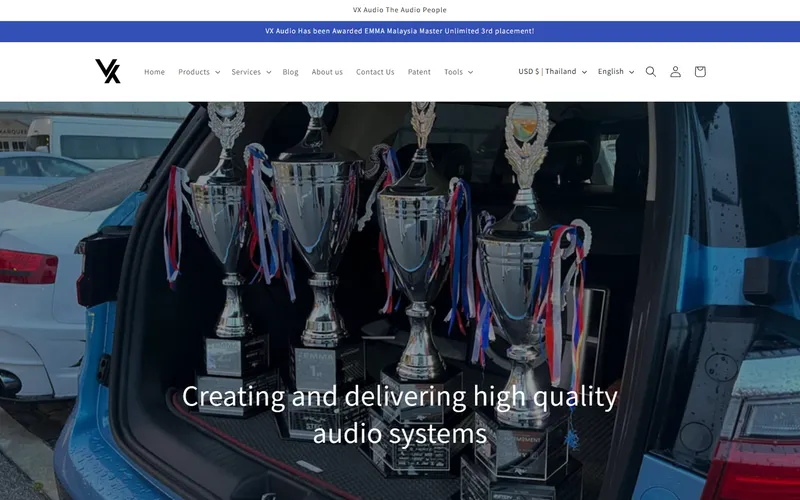Open the Blog page
This screenshot has height=500, width=800.
click(290, 72)
